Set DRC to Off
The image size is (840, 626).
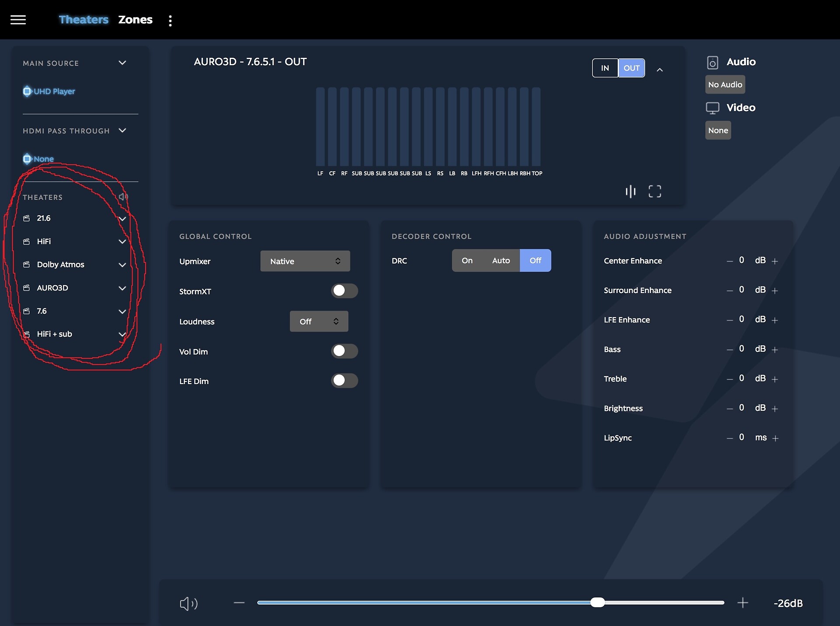click(535, 261)
